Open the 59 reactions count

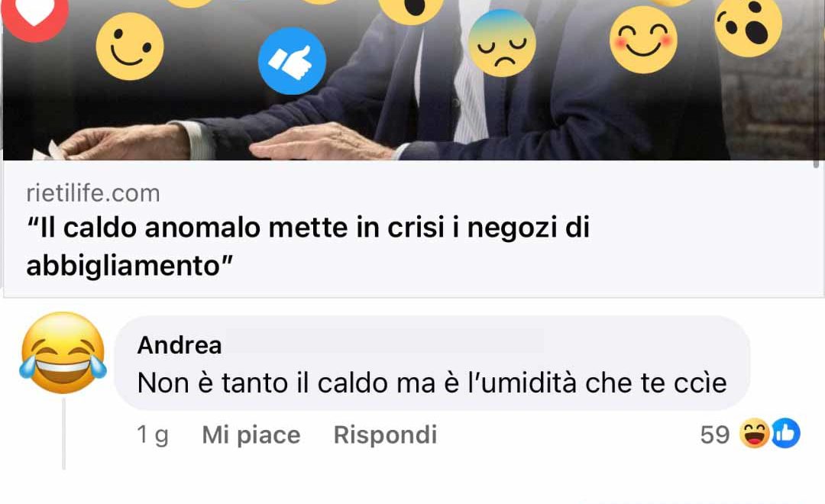pos(715,435)
